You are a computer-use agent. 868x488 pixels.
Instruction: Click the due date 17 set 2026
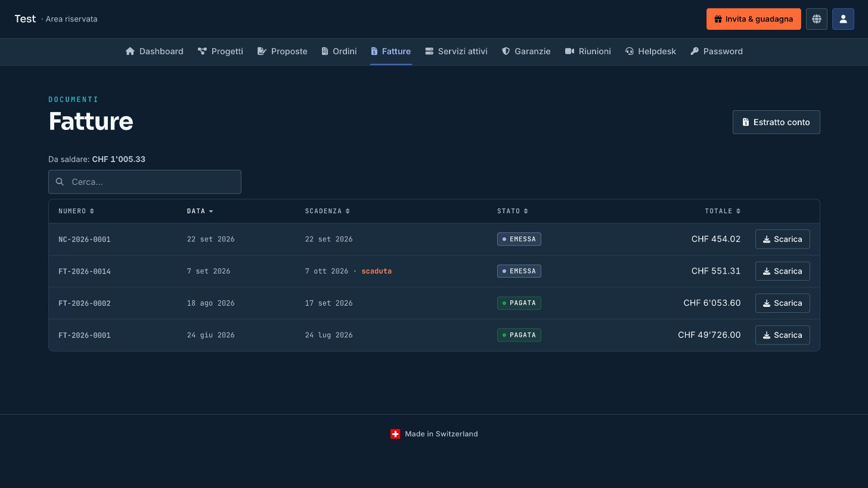[x=329, y=303]
